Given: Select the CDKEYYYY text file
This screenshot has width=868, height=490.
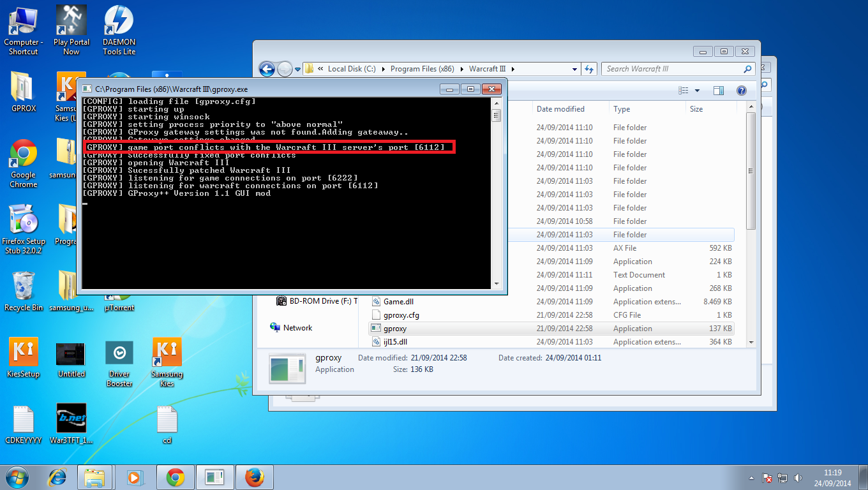Looking at the screenshot, I should [x=23, y=424].
